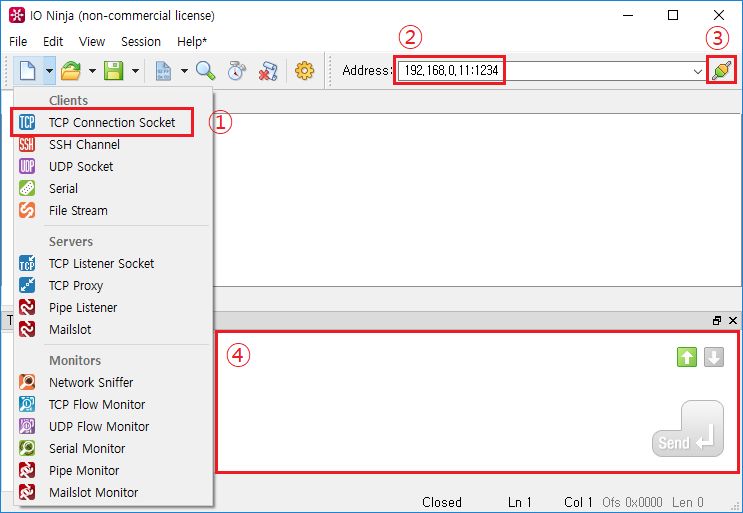Click the binary log file icon
The width and height of the screenshot is (743, 513).
click(x=163, y=71)
